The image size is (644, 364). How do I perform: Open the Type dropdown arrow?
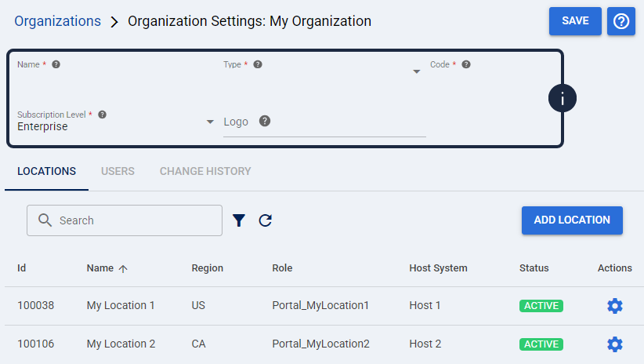pos(417,71)
